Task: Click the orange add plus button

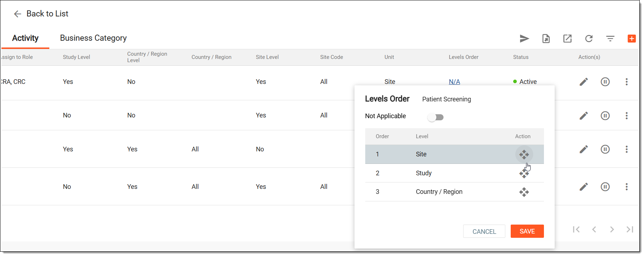Action: (x=632, y=39)
